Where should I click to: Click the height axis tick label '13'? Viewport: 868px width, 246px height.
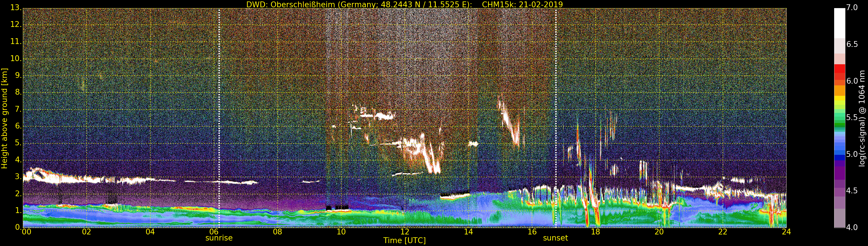16,8
